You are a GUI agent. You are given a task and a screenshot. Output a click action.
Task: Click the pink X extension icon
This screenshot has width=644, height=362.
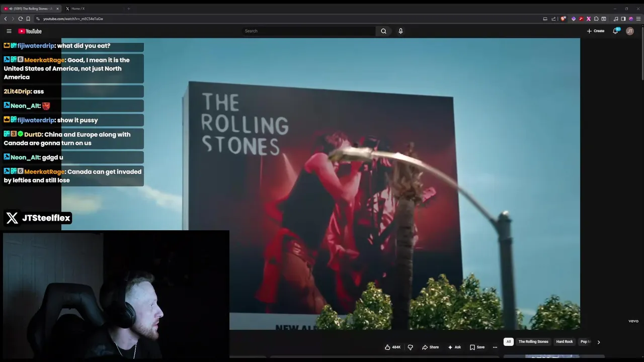point(589,19)
